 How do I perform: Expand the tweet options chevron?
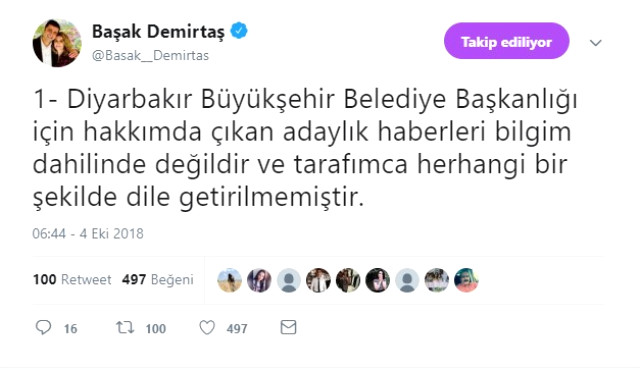pos(596,43)
